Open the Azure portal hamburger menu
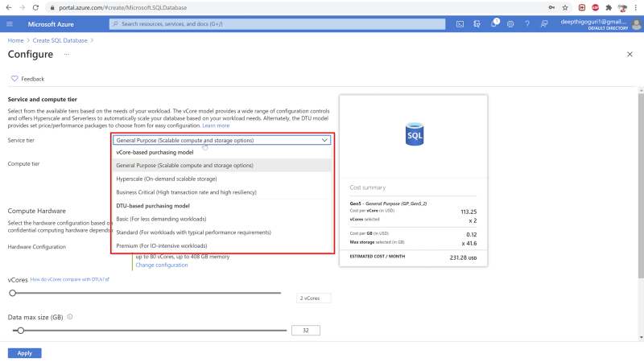The height and width of the screenshot is (362, 644). 13,24
